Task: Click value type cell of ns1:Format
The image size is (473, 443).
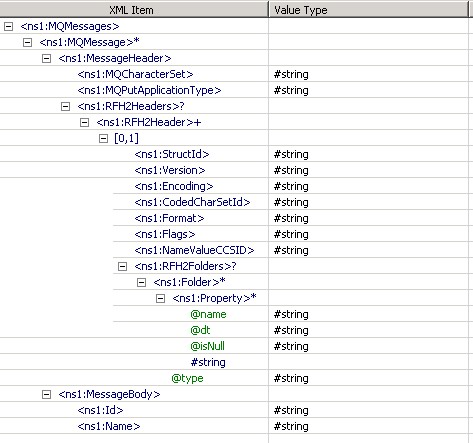Action: pos(368,218)
